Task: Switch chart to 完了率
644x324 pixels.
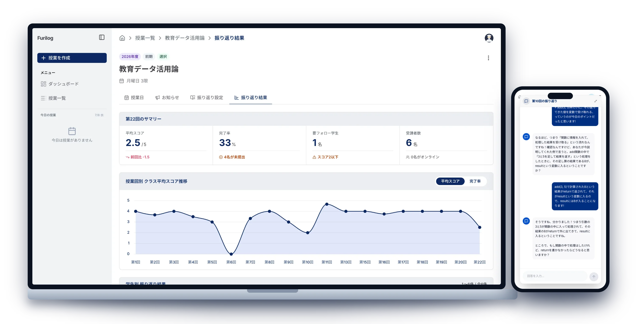Action: click(475, 181)
